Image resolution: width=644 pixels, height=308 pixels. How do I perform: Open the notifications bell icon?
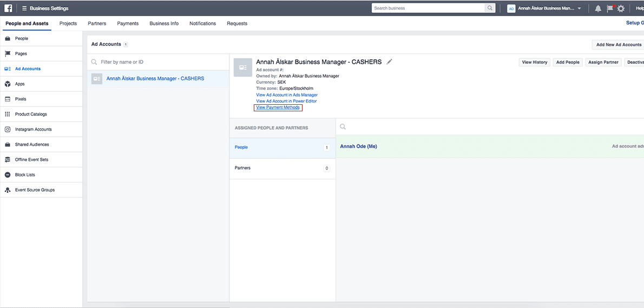tap(598, 9)
